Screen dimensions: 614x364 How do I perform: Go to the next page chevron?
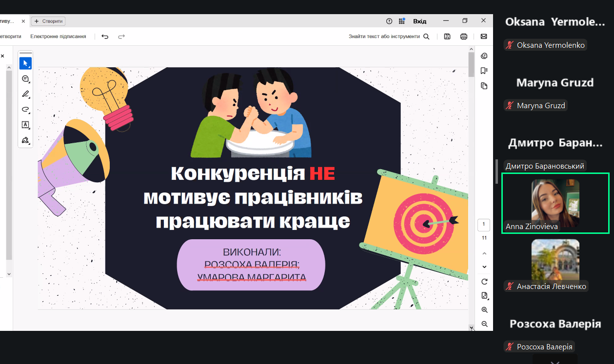(484, 267)
